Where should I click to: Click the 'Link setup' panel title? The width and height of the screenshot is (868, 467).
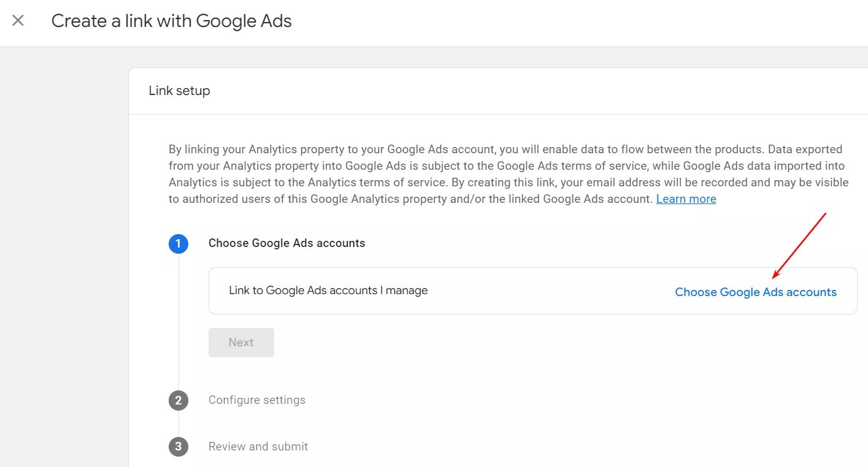[179, 90]
